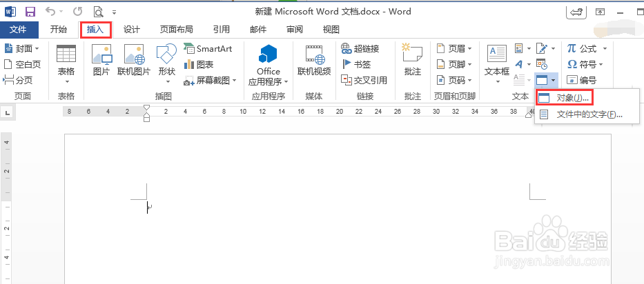Viewport: 644px width, 284px height.
Task: Switch to the 审阅 tab
Action: (295, 30)
